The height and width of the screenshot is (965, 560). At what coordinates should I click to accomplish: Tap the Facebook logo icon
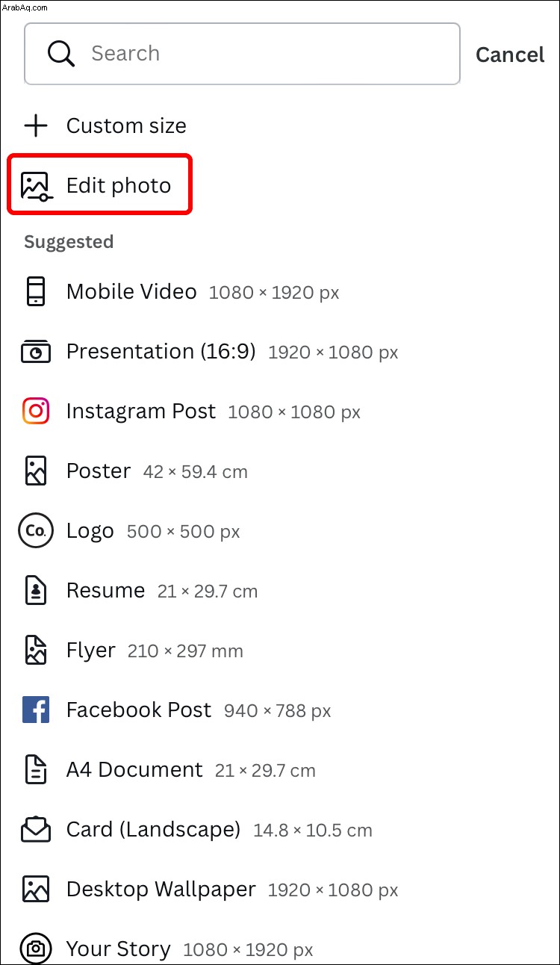pyautogui.click(x=35, y=710)
